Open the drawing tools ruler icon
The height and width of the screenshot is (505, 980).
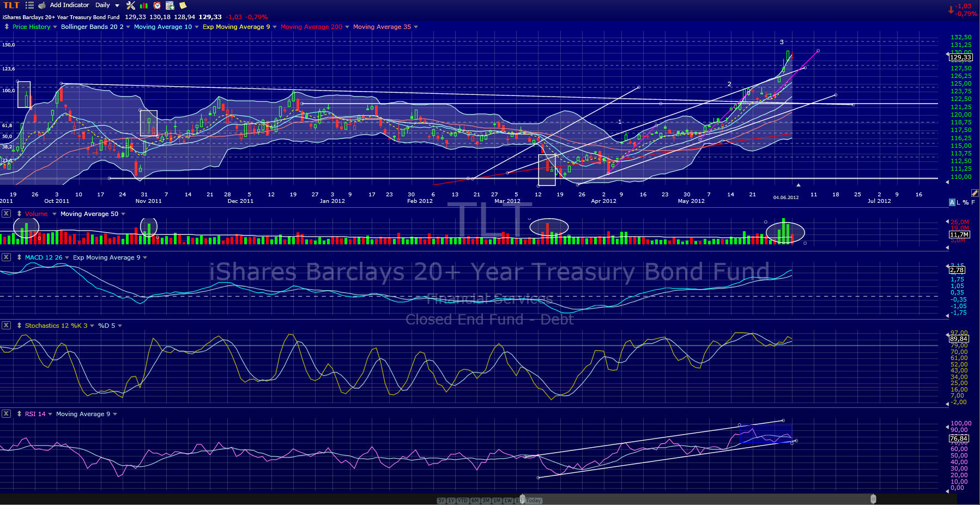coord(975,193)
